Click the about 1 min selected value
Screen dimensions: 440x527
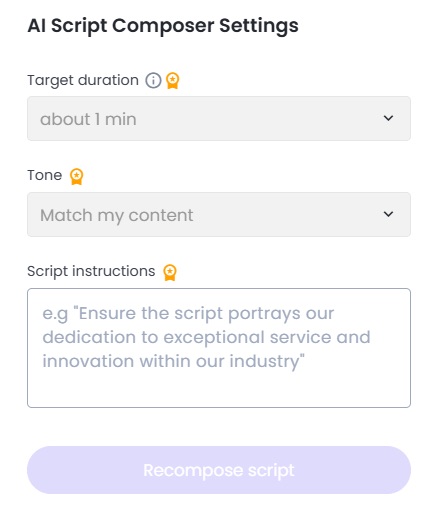[x=88, y=119]
